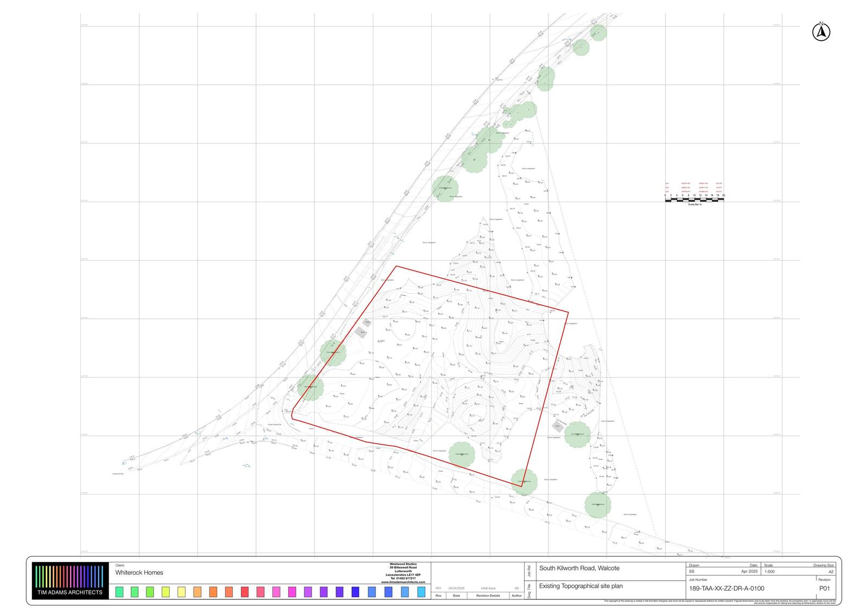Click job number 189-TAA-XX-ZZ-DR-A-0100
Viewport: 868px width, 614px height.
tap(726, 588)
